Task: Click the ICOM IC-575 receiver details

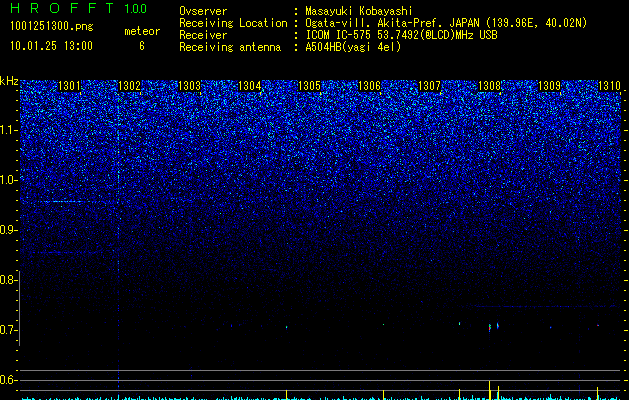Action: [x=401, y=35]
